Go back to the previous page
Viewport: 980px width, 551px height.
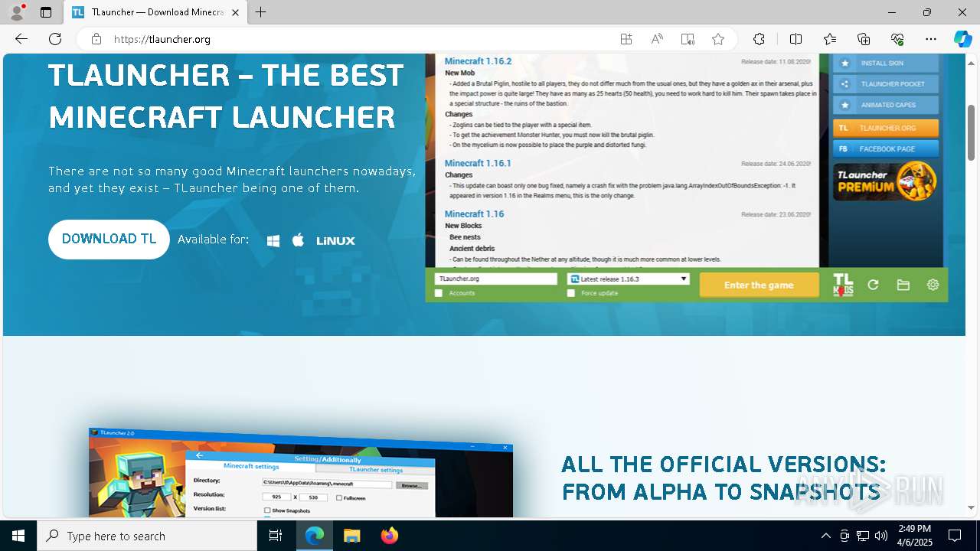coord(21,39)
